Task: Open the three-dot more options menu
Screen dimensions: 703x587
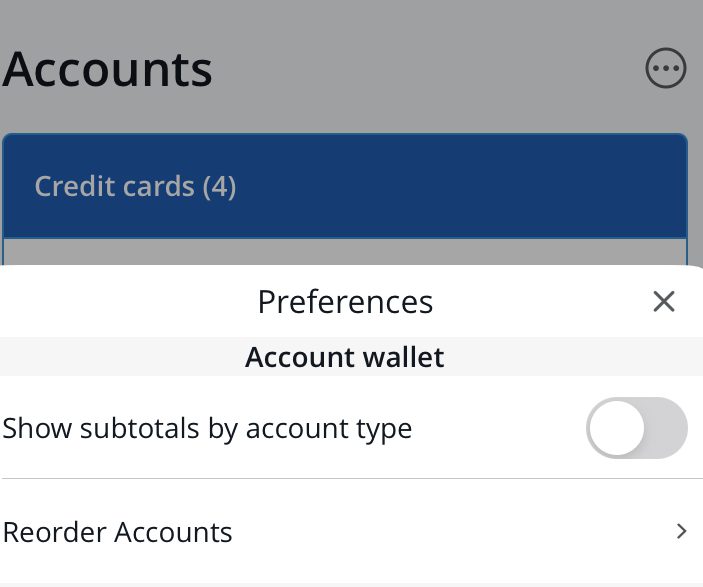Action: point(666,70)
